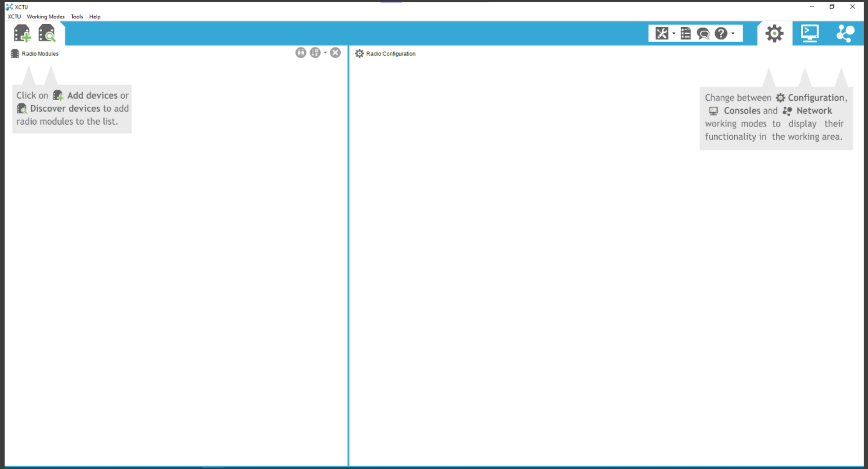
Task: Switch to Network working mode
Action: click(x=845, y=33)
